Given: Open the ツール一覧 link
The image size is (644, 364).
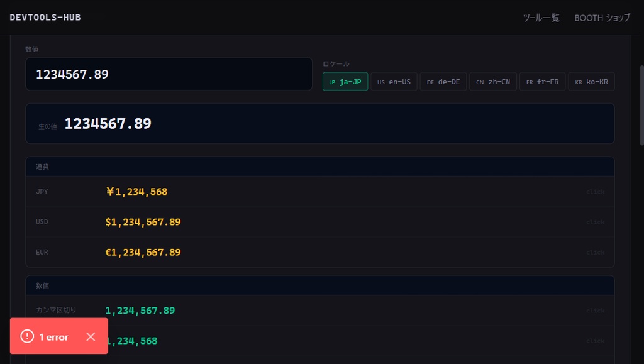Looking at the screenshot, I should point(541,18).
